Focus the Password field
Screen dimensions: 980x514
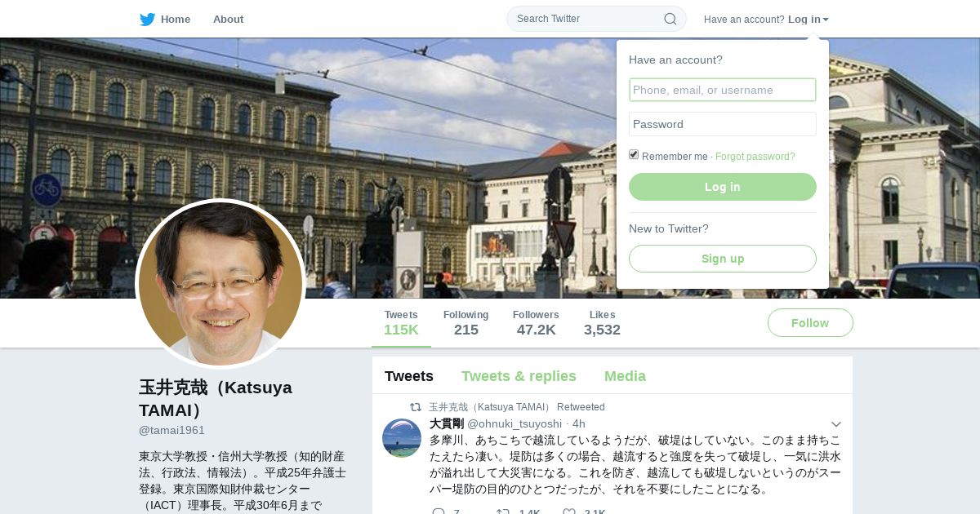click(x=723, y=124)
